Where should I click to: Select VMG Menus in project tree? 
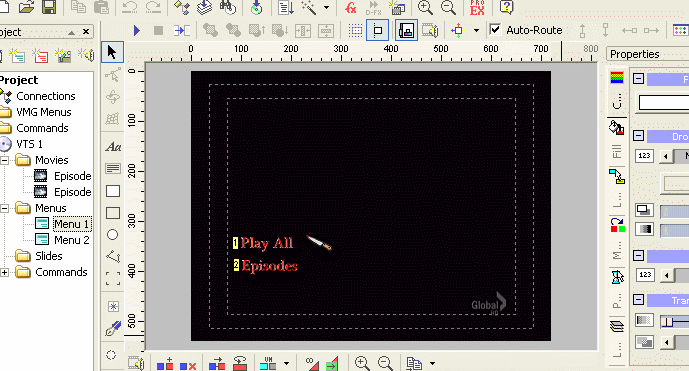(x=44, y=112)
